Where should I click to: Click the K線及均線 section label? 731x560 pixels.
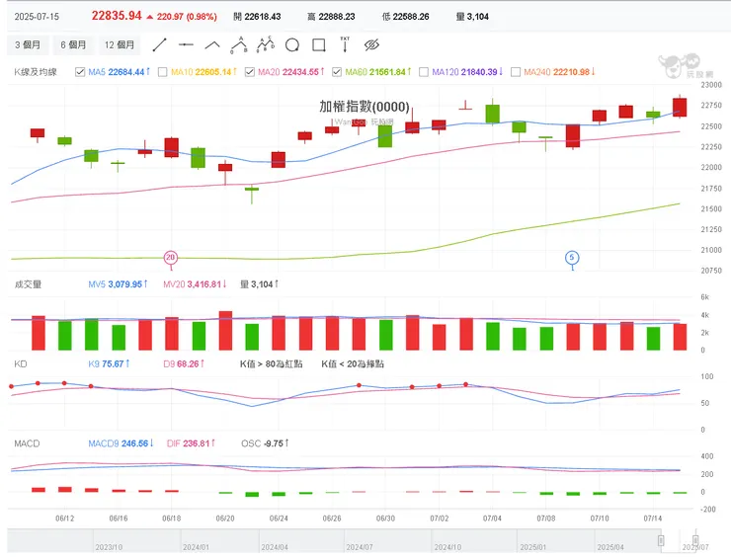click(x=36, y=72)
